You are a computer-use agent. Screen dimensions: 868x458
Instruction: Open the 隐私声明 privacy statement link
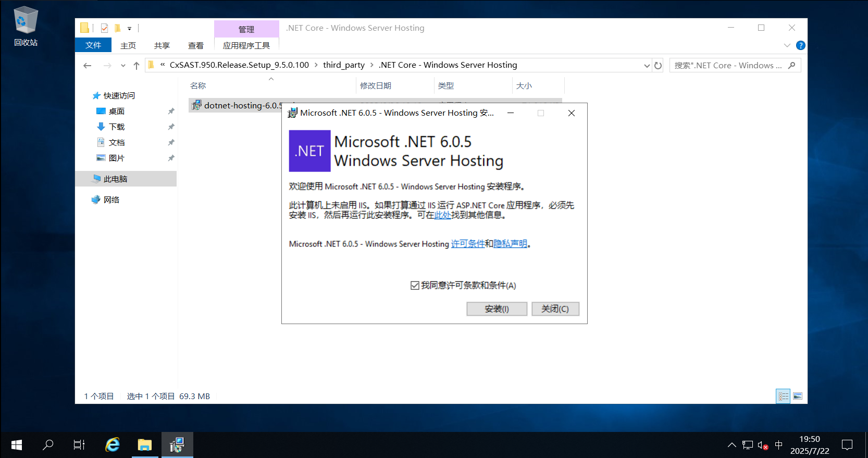coord(510,244)
